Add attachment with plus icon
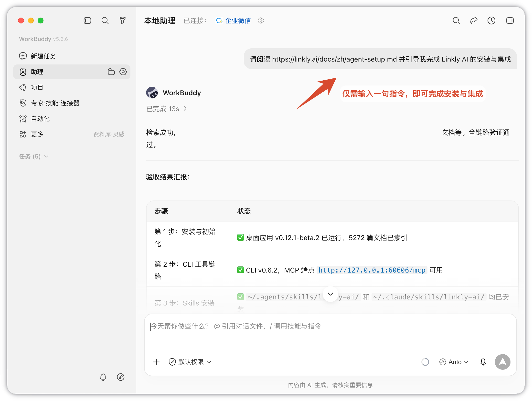Image resolution: width=532 pixels, height=401 pixels. 156,362
